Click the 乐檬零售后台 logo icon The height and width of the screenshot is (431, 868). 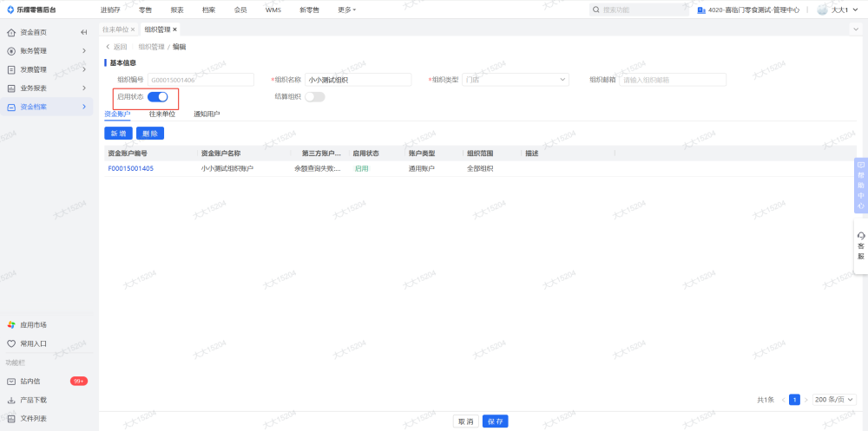pos(10,10)
